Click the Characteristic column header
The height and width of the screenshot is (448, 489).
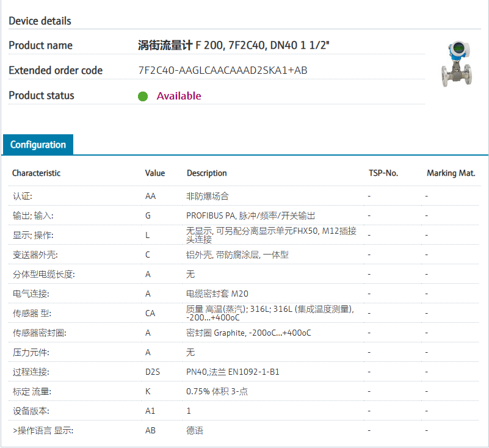[36, 173]
